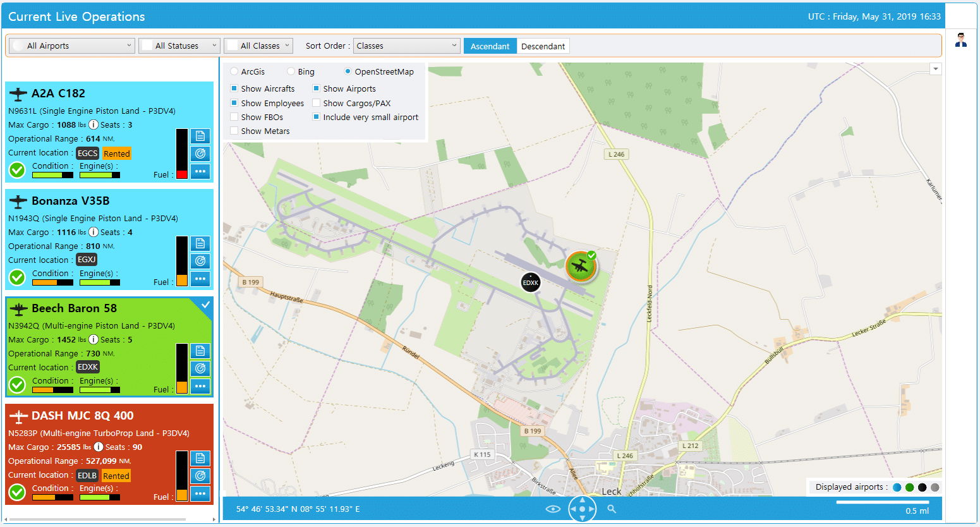
Task: Click radar locate icon on Bonanza V35B card
Action: coord(200,261)
